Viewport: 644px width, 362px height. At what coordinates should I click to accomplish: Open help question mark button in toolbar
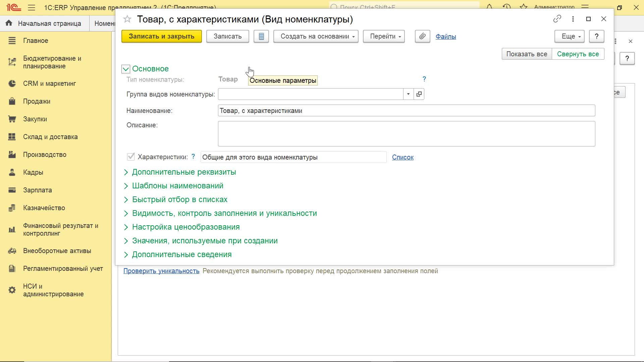pos(596,36)
